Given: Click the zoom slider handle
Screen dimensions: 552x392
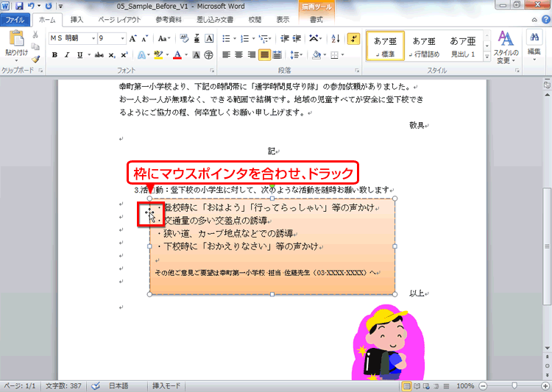Looking at the screenshot, I should coord(514,386).
